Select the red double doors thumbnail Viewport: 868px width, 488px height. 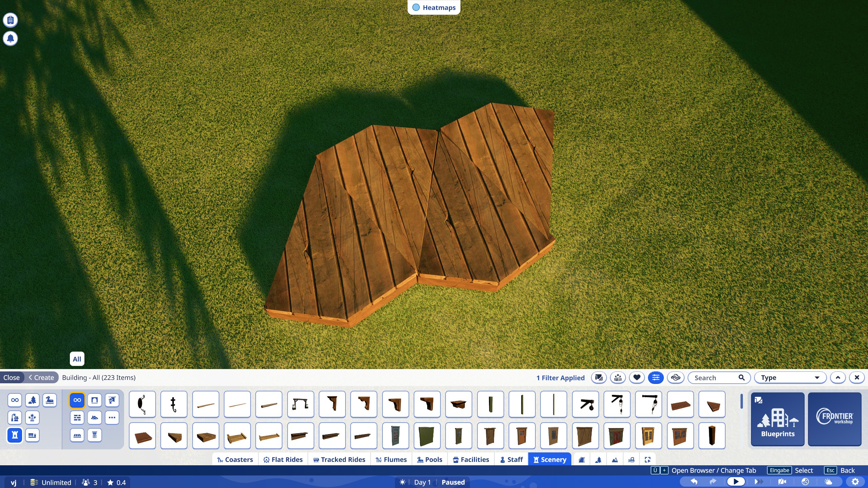pyautogui.click(x=617, y=435)
